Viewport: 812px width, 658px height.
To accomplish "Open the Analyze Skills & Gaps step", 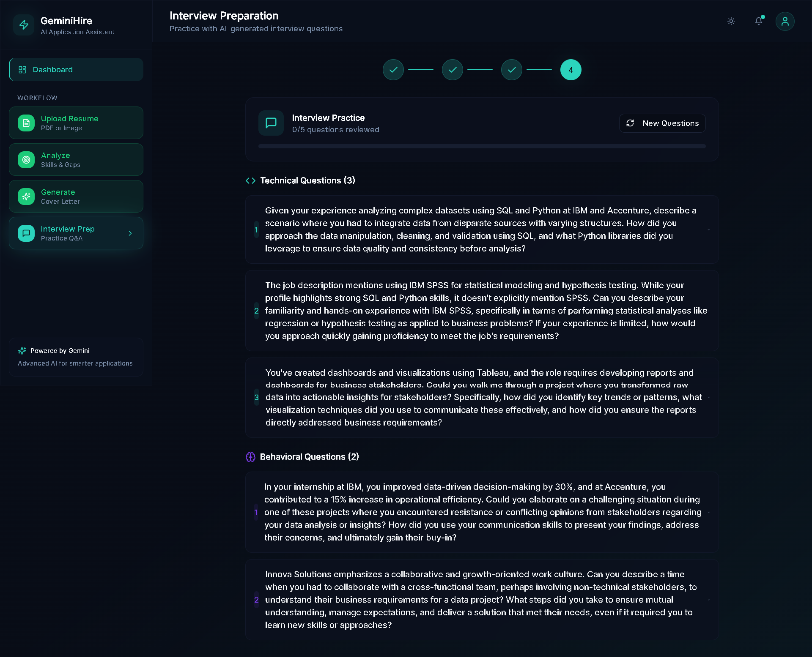I will click(x=76, y=160).
